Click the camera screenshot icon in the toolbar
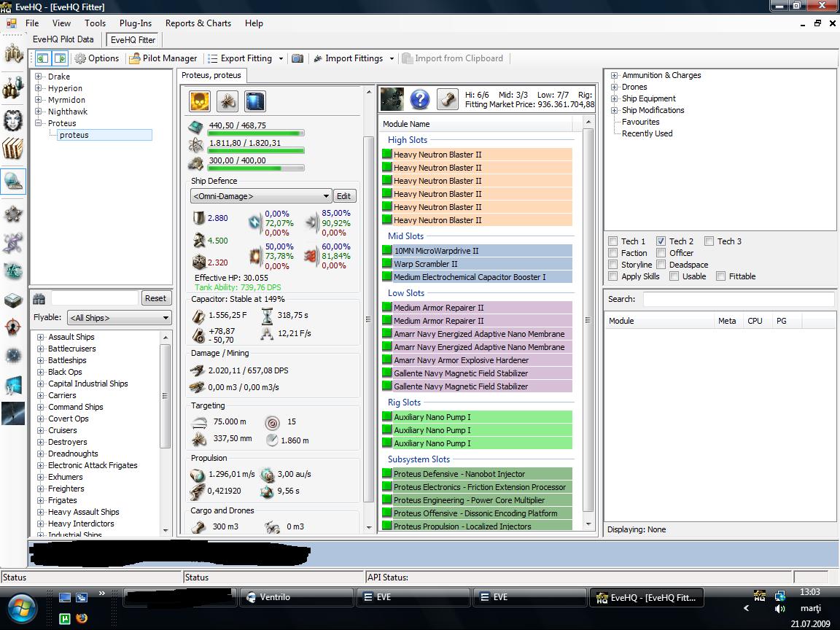 (x=297, y=58)
